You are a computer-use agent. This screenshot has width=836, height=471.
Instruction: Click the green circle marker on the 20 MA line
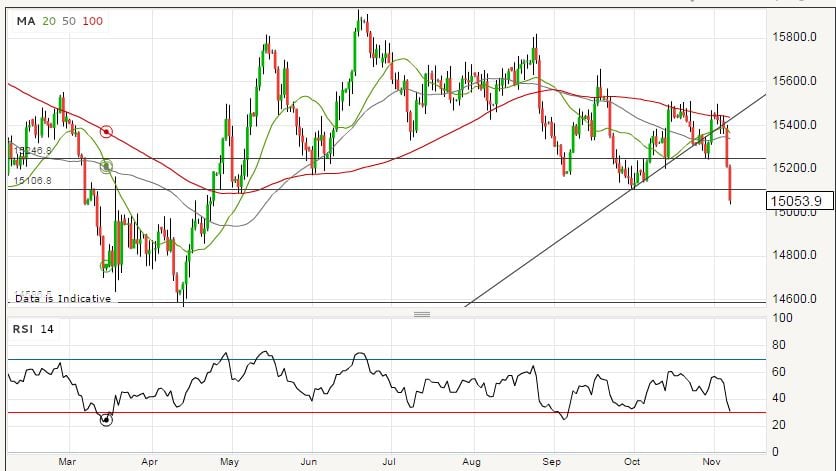(106, 167)
